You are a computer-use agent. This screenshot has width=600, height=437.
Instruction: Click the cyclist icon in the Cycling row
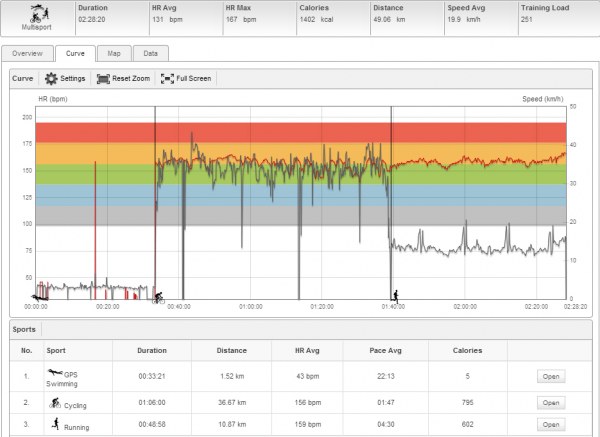tap(55, 403)
